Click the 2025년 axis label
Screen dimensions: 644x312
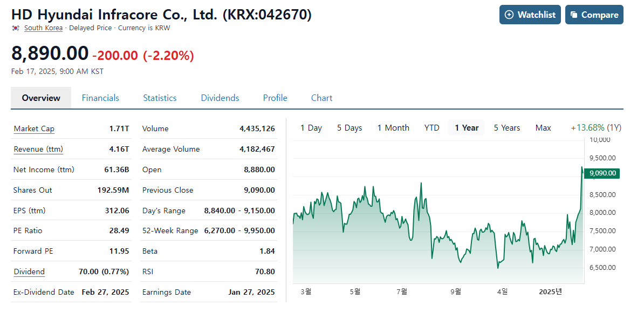click(550, 292)
